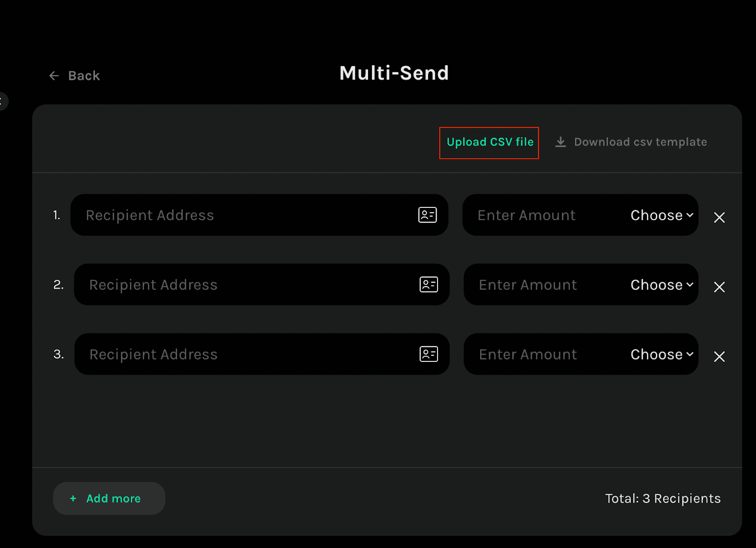Viewport: 756px width, 548px height.
Task: Remove recipient row 1 with X icon
Action: click(719, 217)
